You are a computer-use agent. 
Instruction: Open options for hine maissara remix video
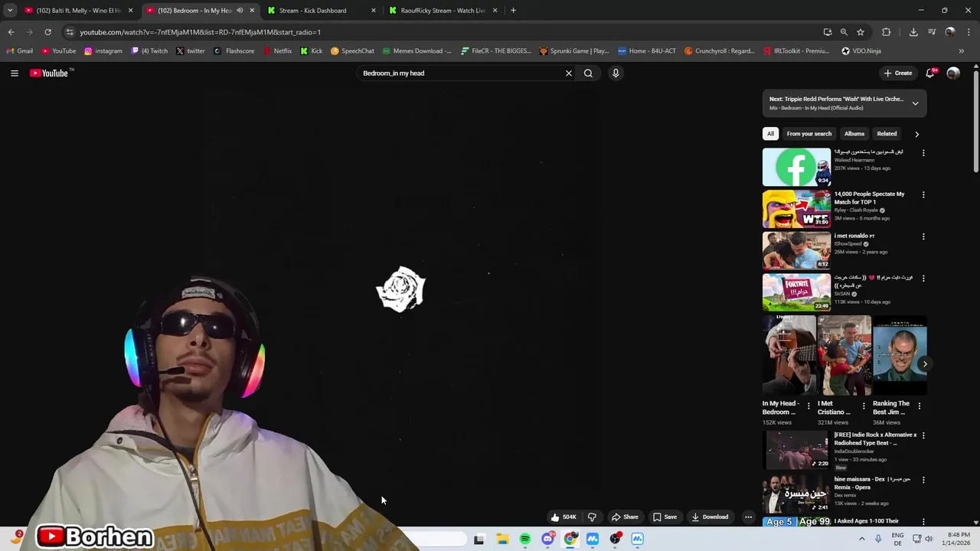pos(923,481)
